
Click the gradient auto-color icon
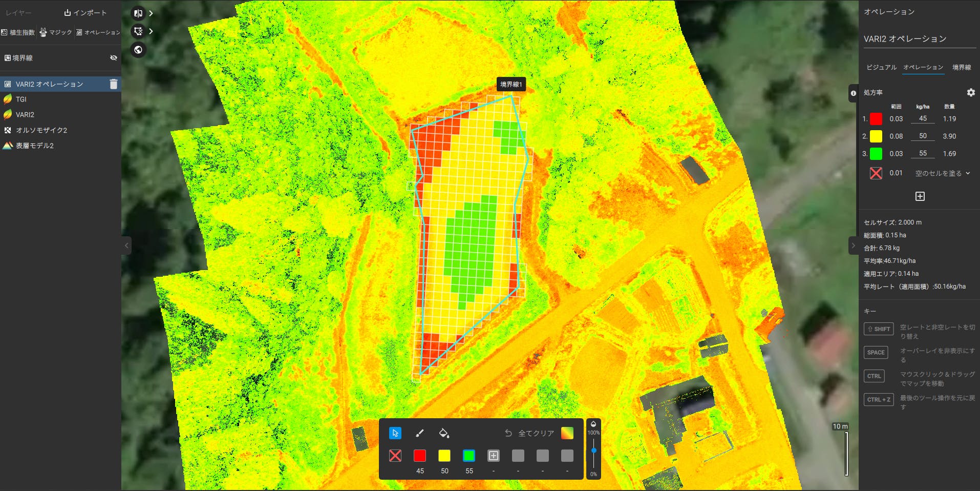pos(567,433)
